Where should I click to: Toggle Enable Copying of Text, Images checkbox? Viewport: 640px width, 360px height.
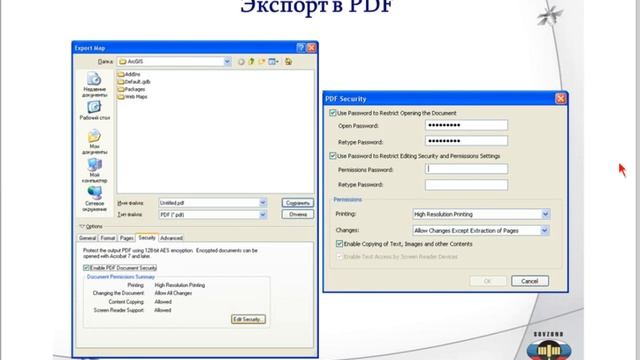click(x=339, y=244)
